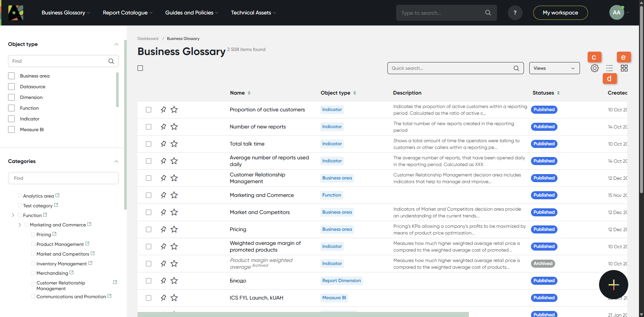Check the select-all checkbox above table
The image size is (644, 317).
[x=140, y=68]
